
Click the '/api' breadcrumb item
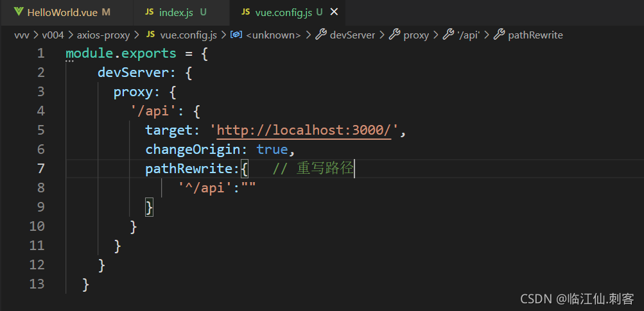pos(469,35)
